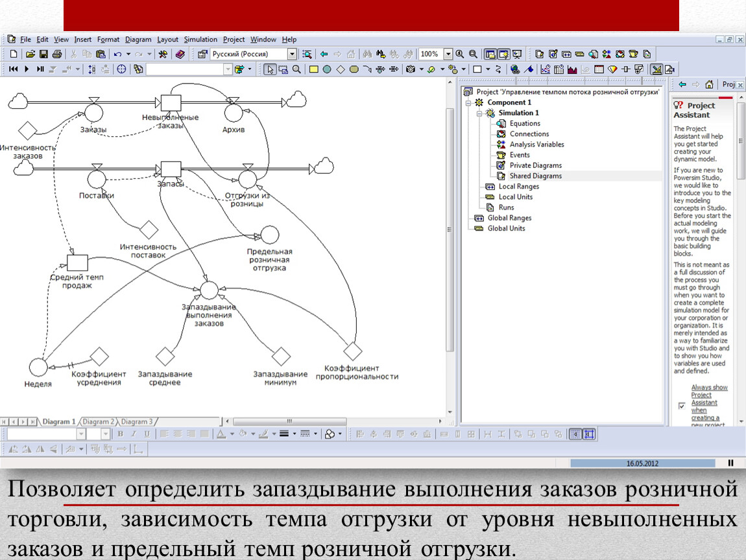This screenshot has height=560, width=746.
Task: Open the line color pen button
Action: click(x=263, y=434)
